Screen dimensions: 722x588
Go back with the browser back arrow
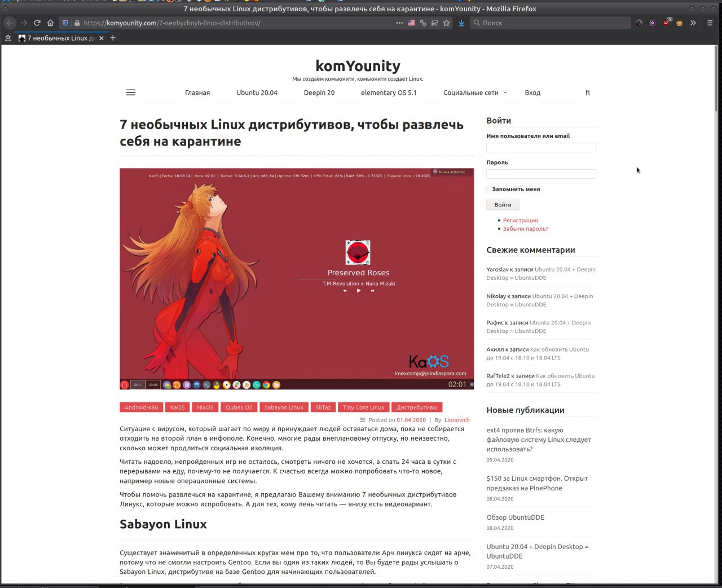pos(10,23)
